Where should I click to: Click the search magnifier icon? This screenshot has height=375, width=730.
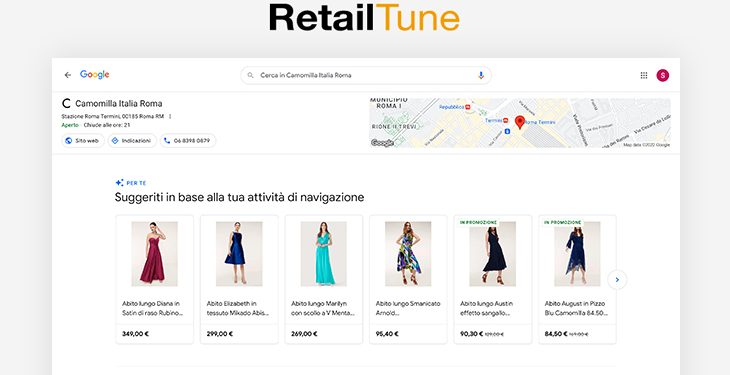[250, 75]
